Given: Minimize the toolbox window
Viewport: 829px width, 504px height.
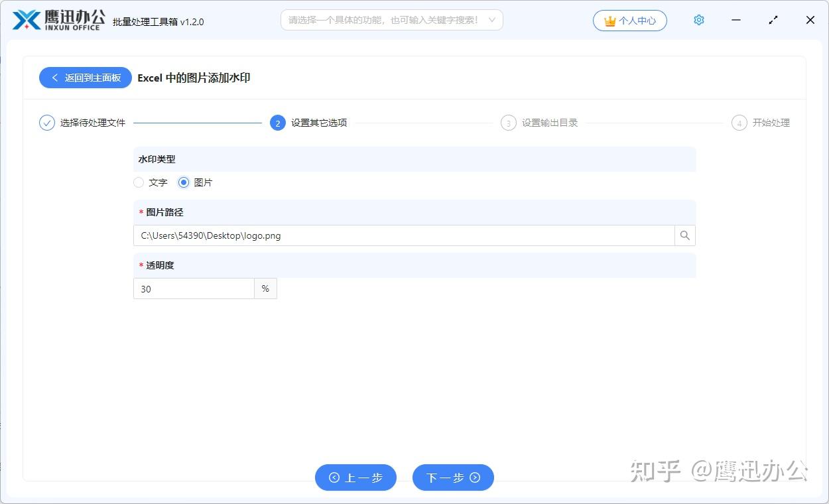Looking at the screenshot, I should (x=736, y=20).
